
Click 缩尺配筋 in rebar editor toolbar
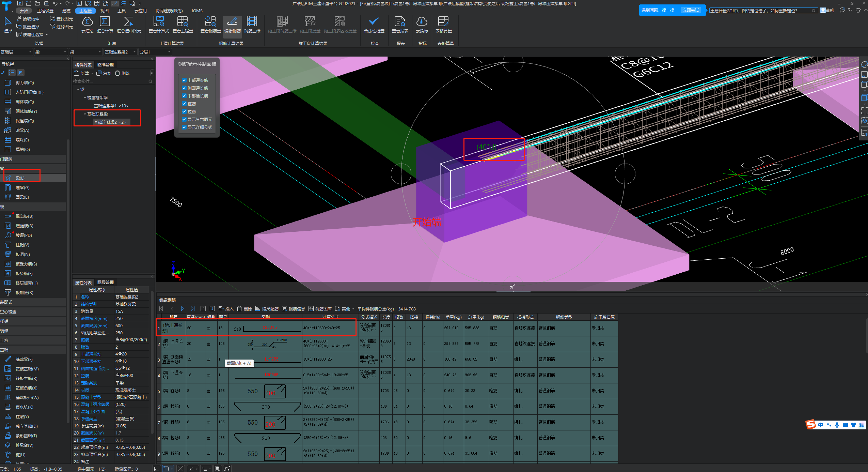pos(267,309)
